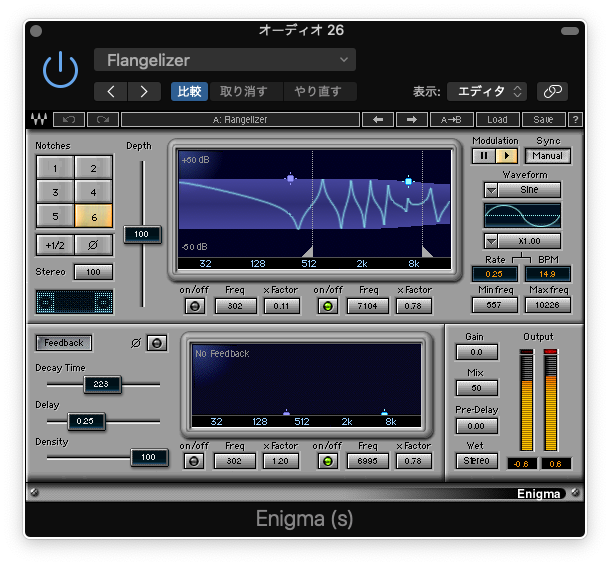
Task: Click the feedback Freq field 6995
Action: coord(368,461)
